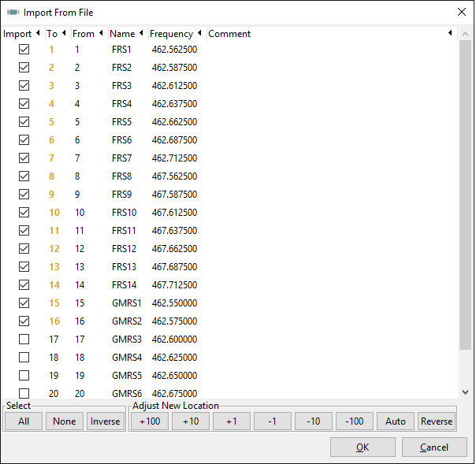Click frequency 467.662500 cell
The image size is (476, 464).
[174, 249]
